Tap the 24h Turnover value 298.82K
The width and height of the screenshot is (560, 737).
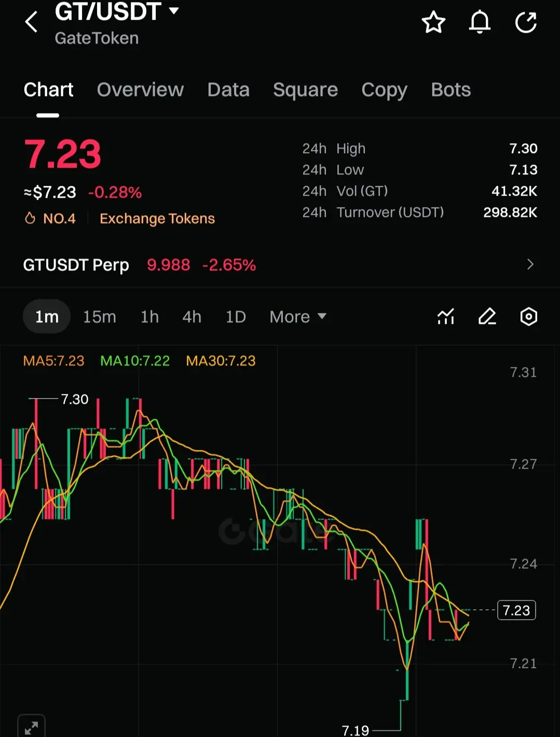[510, 212]
